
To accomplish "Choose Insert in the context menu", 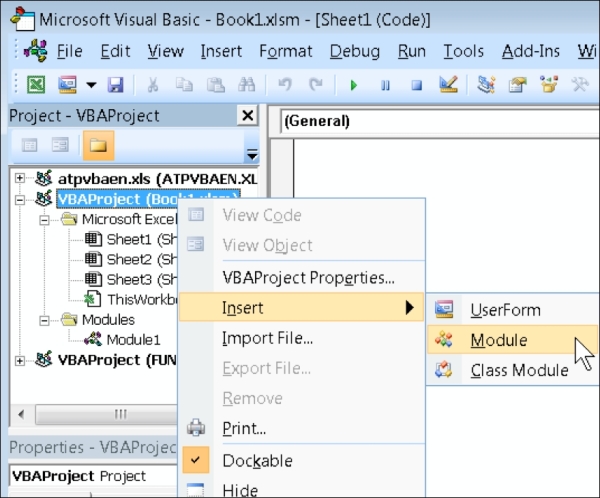I will pos(302,307).
